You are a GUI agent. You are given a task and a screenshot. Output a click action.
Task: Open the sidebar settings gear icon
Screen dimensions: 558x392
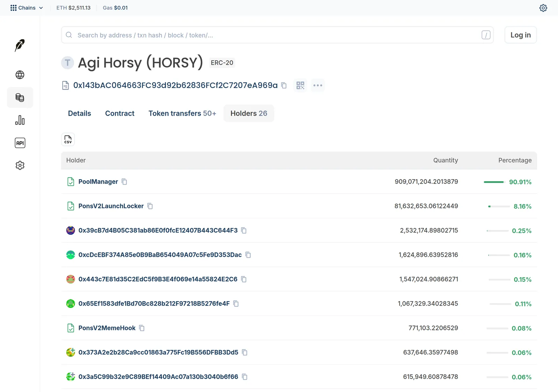pos(20,165)
